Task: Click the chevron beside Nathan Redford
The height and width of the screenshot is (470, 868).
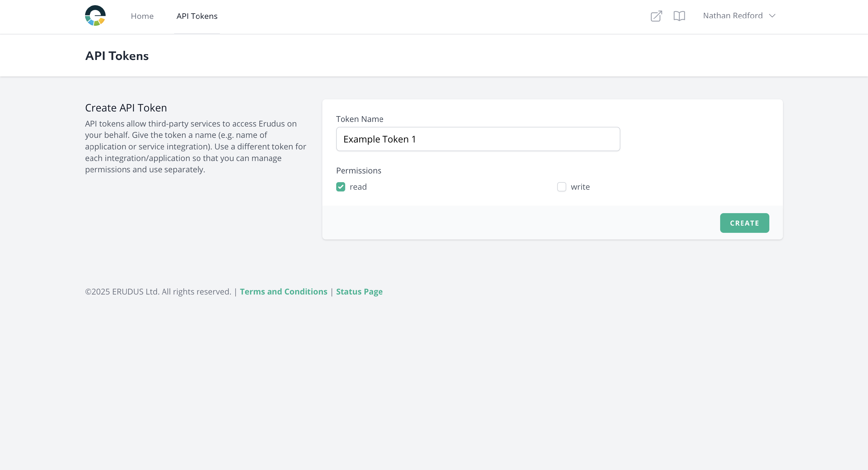Action: click(772, 16)
